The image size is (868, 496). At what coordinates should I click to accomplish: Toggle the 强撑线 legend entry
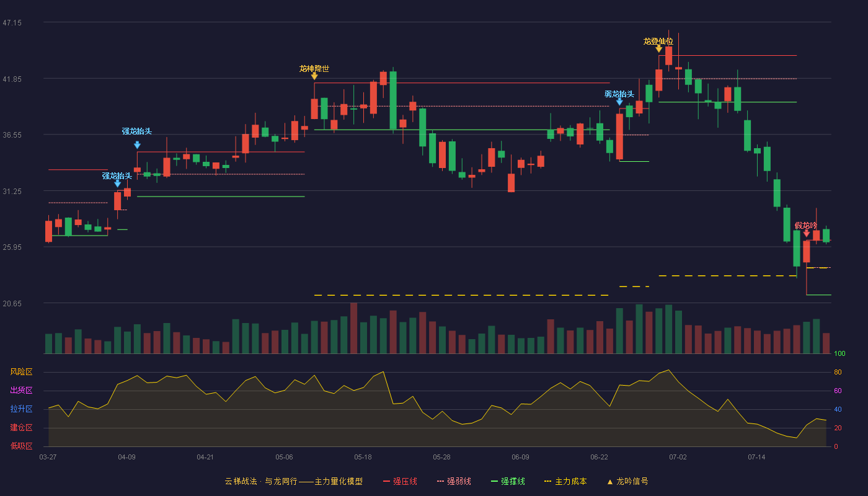coord(508,481)
